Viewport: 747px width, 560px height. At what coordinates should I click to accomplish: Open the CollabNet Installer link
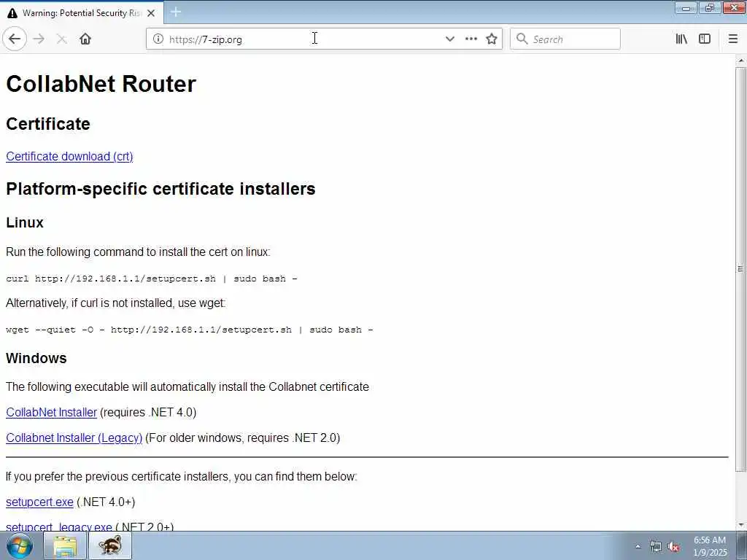pos(52,413)
